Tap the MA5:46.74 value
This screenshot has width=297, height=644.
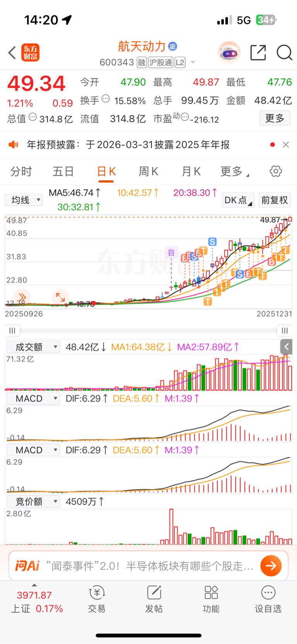pos(75,192)
